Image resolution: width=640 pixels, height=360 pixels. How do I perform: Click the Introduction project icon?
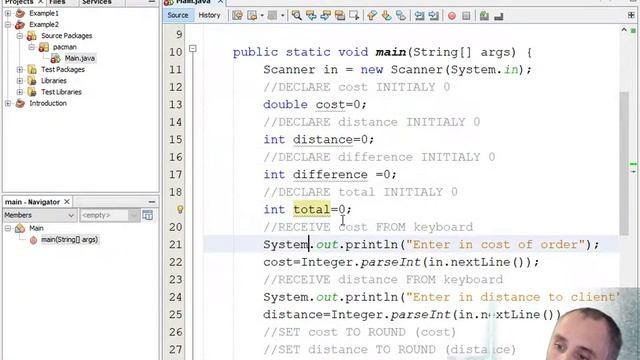(20, 103)
